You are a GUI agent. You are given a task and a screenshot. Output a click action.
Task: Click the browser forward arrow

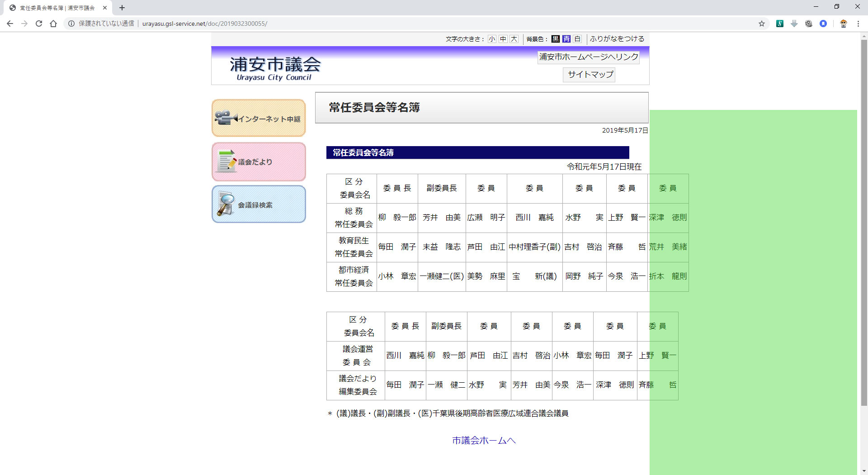coord(24,24)
